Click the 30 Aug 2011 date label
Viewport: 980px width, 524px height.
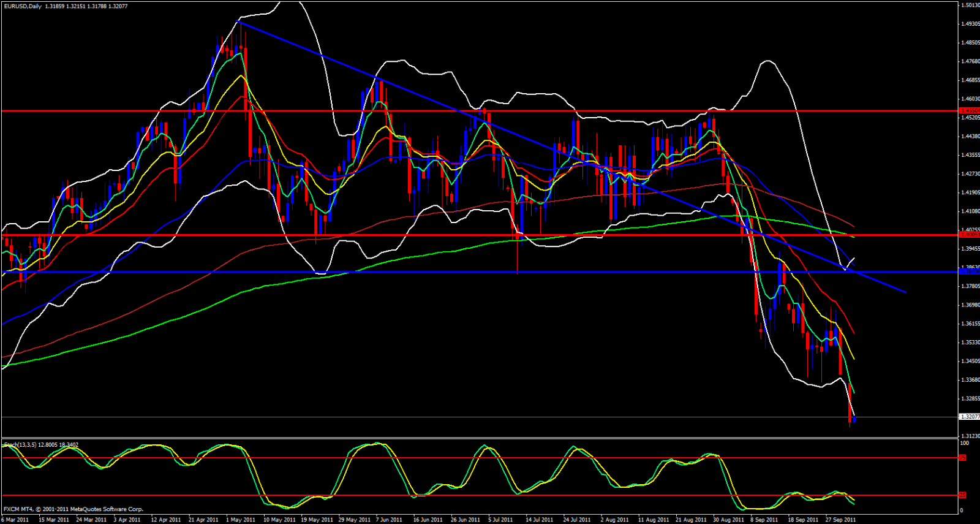(x=728, y=520)
